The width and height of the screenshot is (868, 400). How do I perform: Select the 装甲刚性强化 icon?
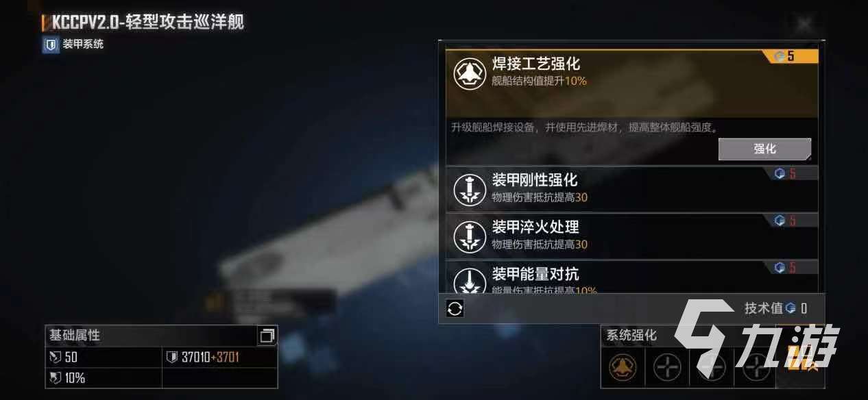(470, 190)
